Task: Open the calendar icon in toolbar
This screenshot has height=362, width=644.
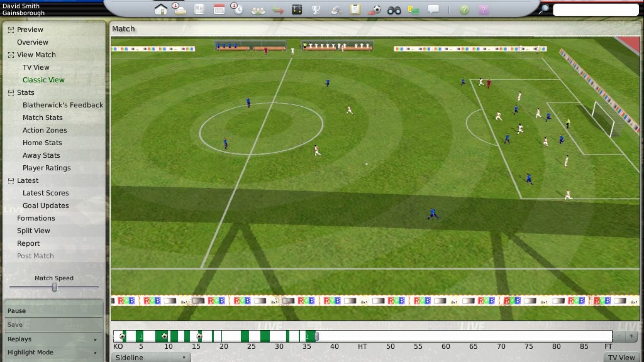Action: point(219,9)
